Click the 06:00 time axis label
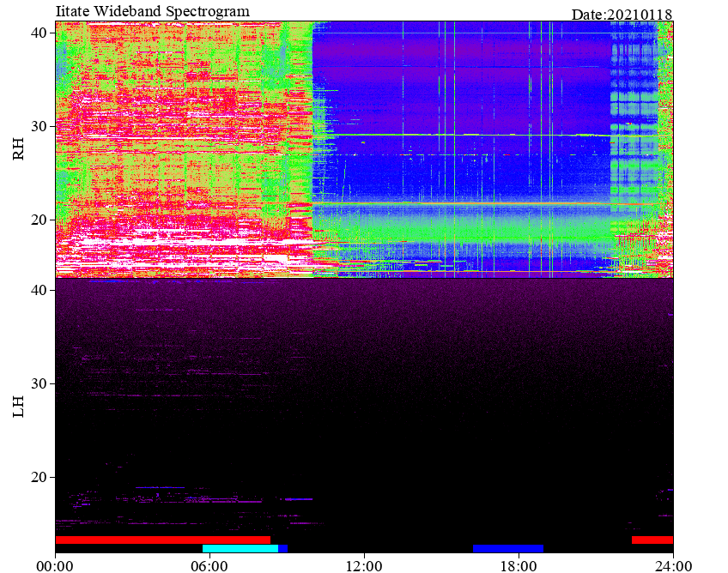This screenshot has height=573, width=728. [x=209, y=566]
